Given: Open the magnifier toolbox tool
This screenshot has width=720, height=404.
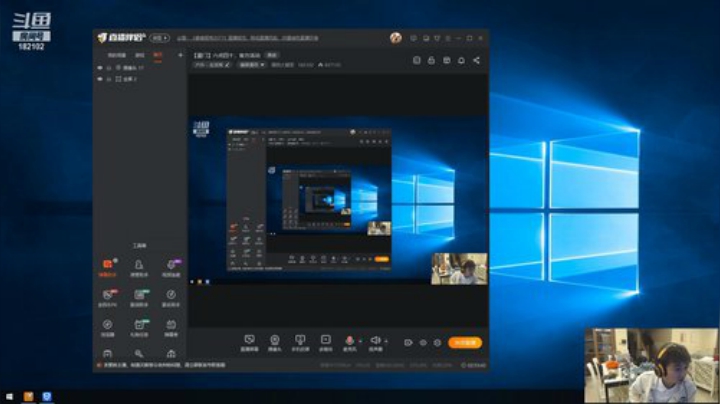Looking at the screenshot, I should [x=139, y=354].
